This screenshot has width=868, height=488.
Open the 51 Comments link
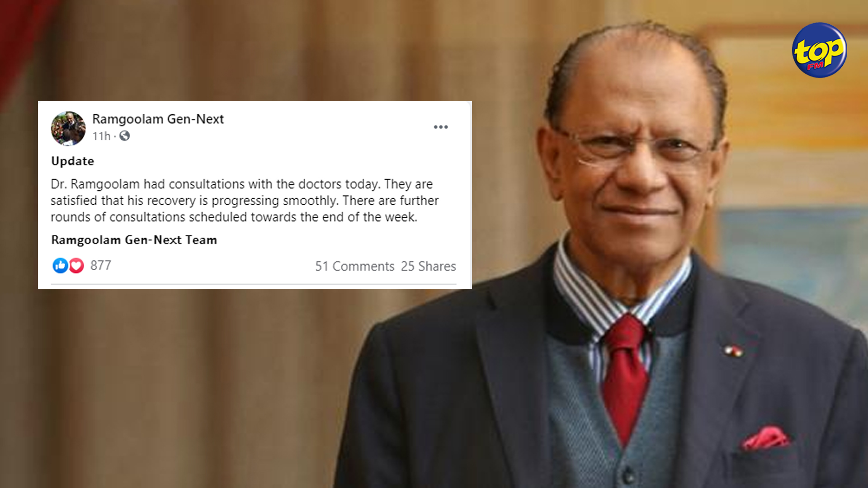355,266
